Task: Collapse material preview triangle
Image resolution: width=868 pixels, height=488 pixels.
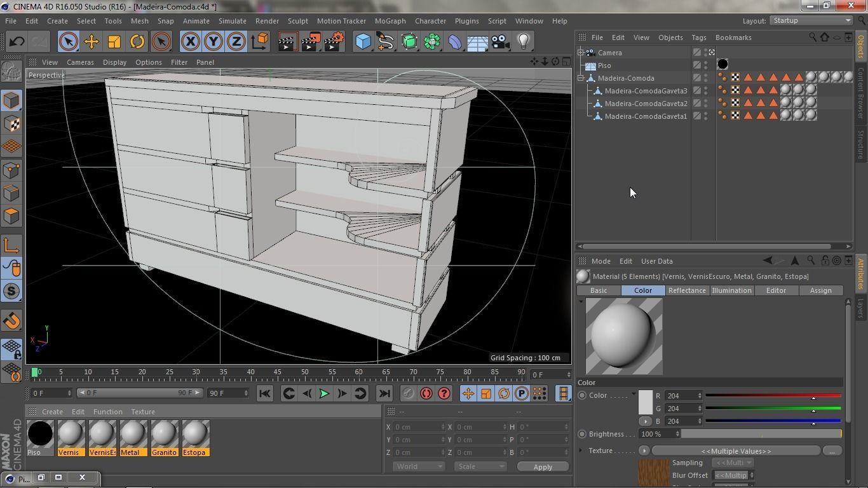Action: pos(581,301)
